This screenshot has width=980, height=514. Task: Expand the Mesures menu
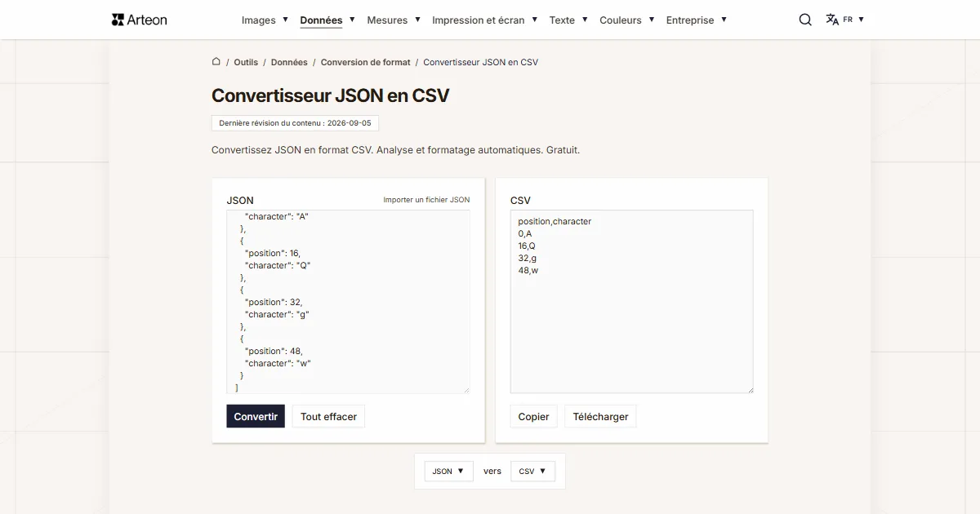[x=394, y=20]
